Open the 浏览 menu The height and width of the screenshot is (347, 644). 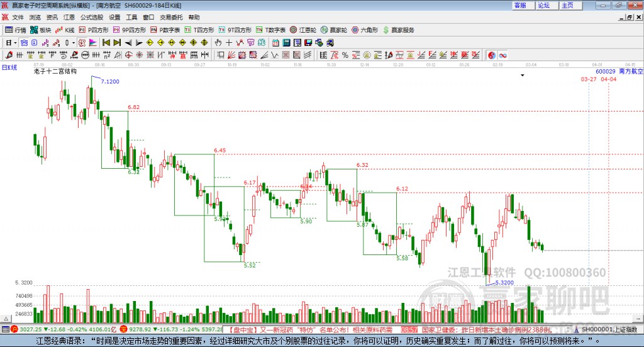(x=35, y=17)
